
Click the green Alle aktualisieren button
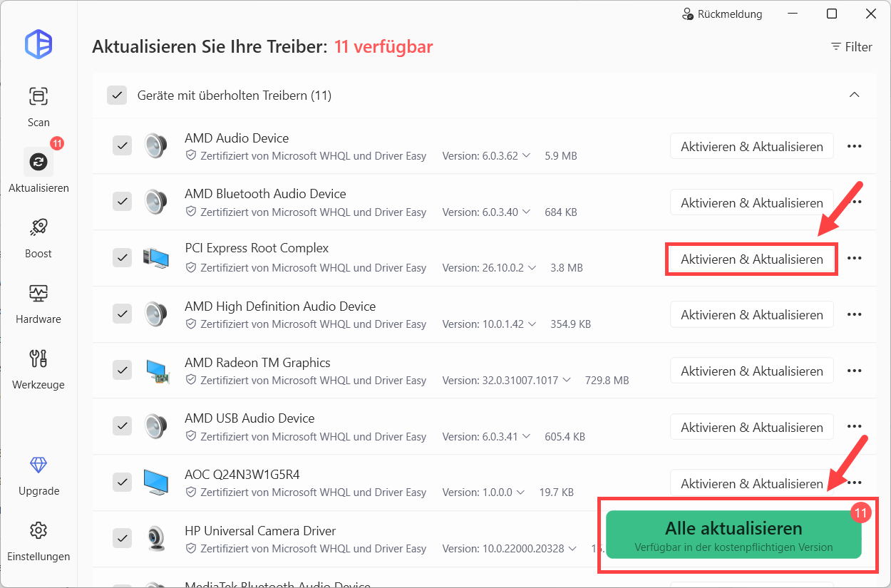click(733, 535)
